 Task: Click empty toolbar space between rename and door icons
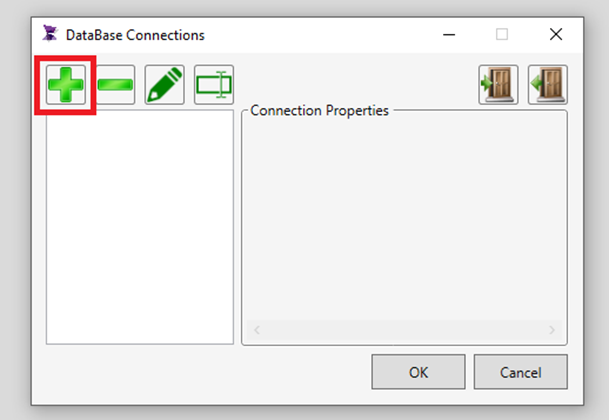356,85
